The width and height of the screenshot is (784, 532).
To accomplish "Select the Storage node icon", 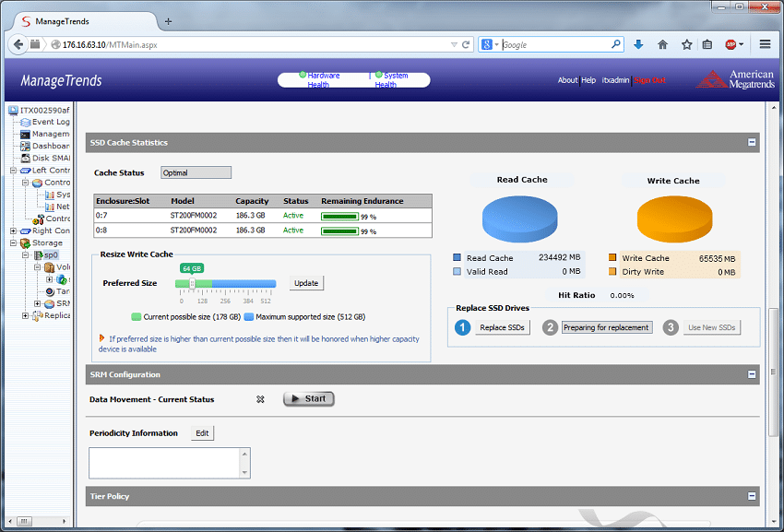I will (26, 243).
